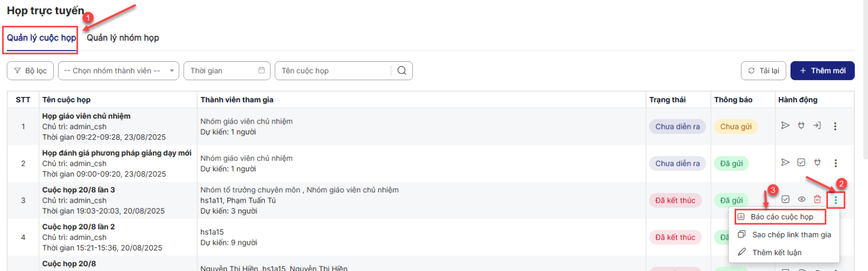Click the 'Thêm mới' button
The width and height of the screenshot is (868, 271).
[822, 70]
